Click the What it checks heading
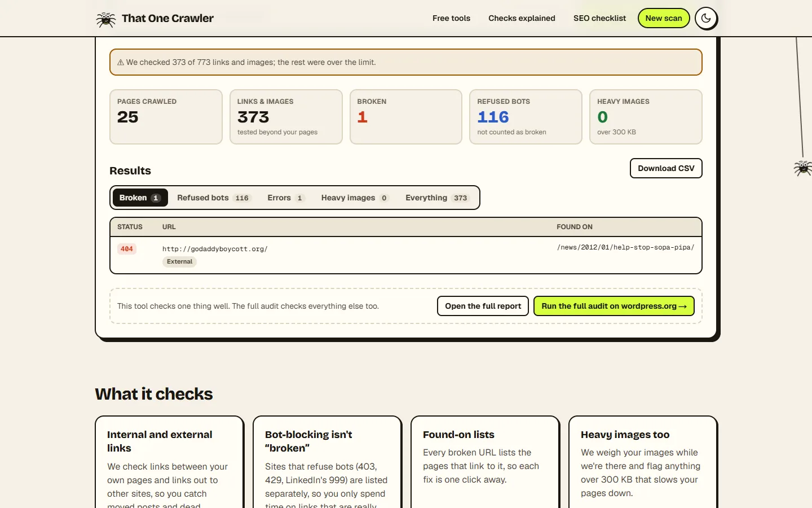812x508 pixels. (154, 394)
